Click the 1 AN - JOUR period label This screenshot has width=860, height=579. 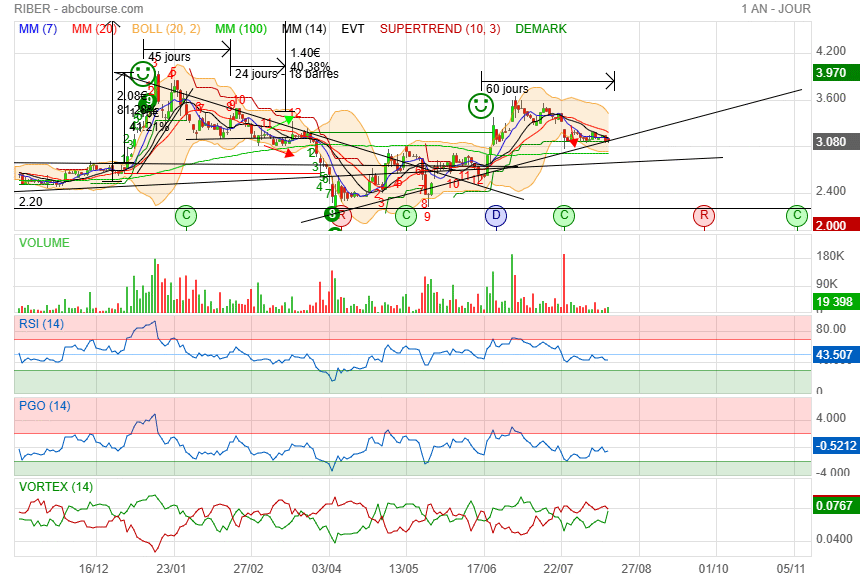coord(776,9)
